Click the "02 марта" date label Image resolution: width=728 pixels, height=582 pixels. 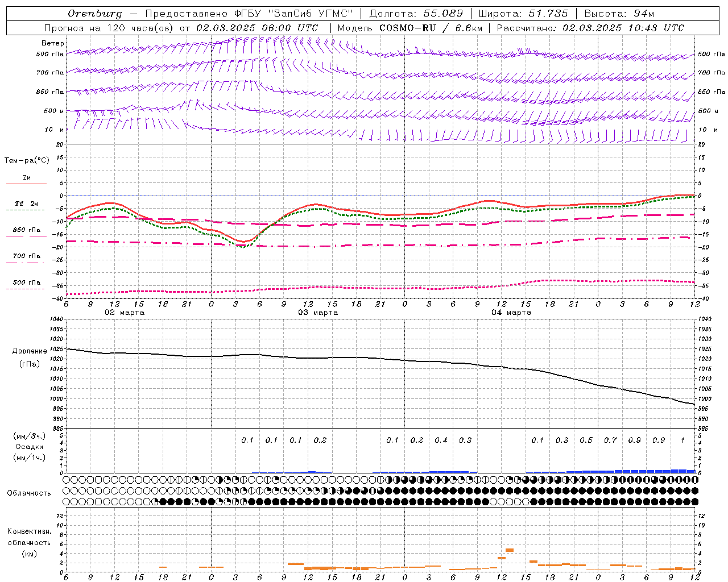coord(125,313)
